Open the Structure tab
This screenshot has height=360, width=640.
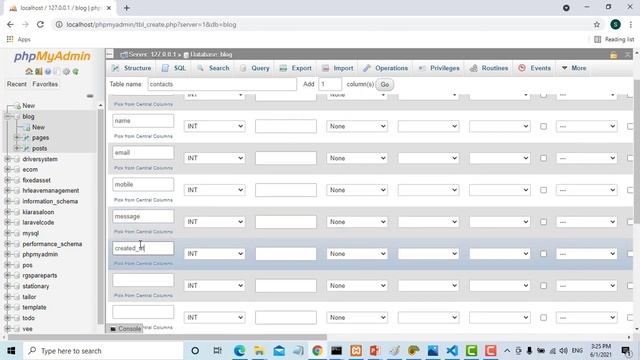coord(131,68)
